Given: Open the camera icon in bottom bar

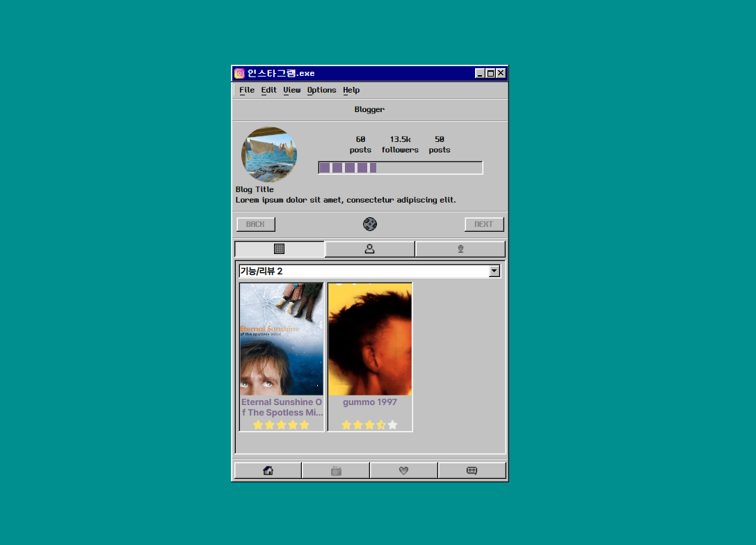Looking at the screenshot, I should (x=336, y=471).
